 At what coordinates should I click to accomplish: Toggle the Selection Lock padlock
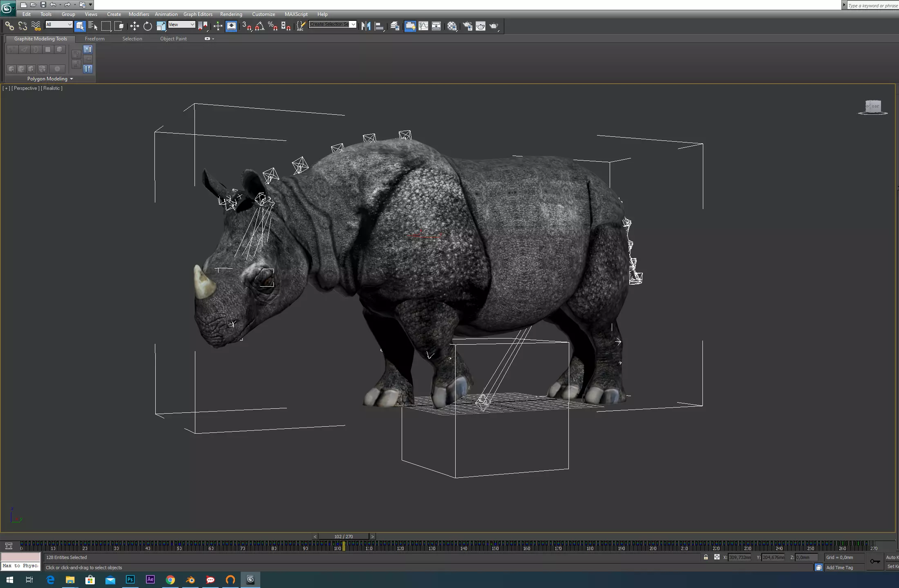click(706, 557)
